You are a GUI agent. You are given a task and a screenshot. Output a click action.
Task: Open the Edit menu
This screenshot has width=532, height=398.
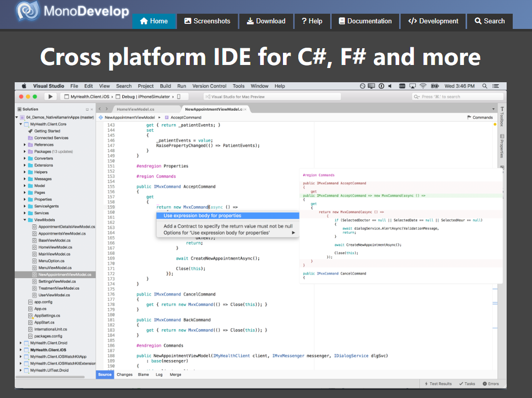89,86
